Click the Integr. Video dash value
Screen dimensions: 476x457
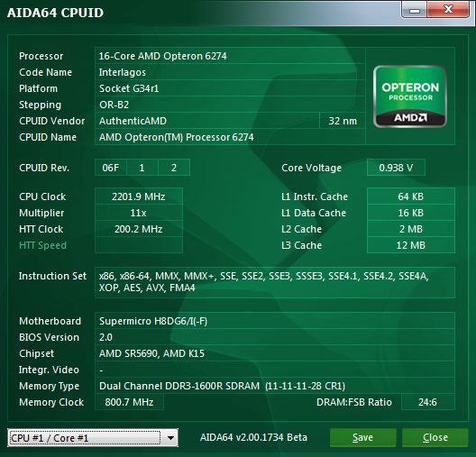coord(275,370)
